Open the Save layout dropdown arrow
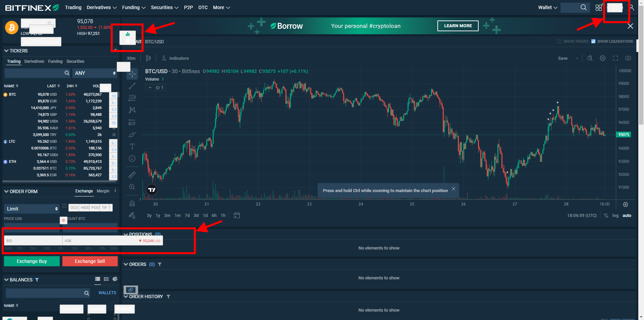Image resolution: width=644 pixels, height=320 pixels. pos(577,58)
